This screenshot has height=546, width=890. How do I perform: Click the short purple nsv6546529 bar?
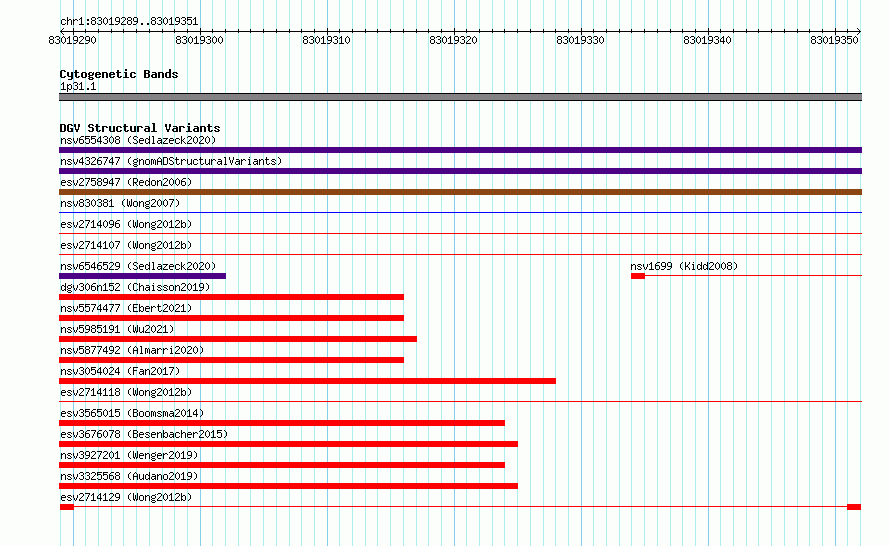[x=142, y=276]
